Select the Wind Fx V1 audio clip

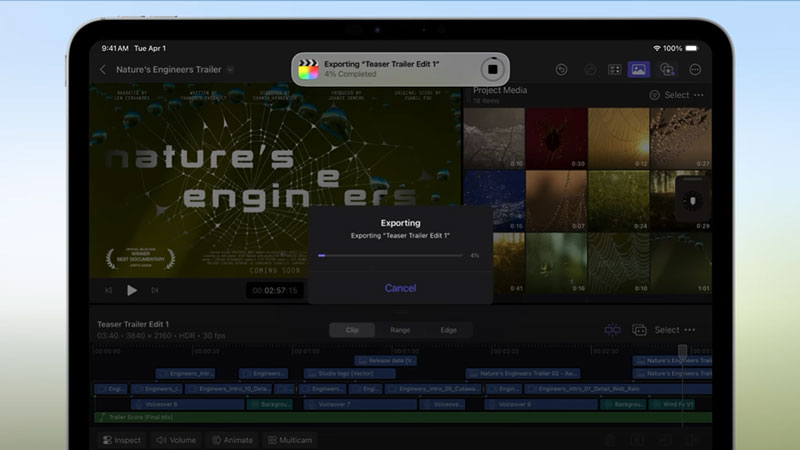pyautogui.click(x=673, y=404)
